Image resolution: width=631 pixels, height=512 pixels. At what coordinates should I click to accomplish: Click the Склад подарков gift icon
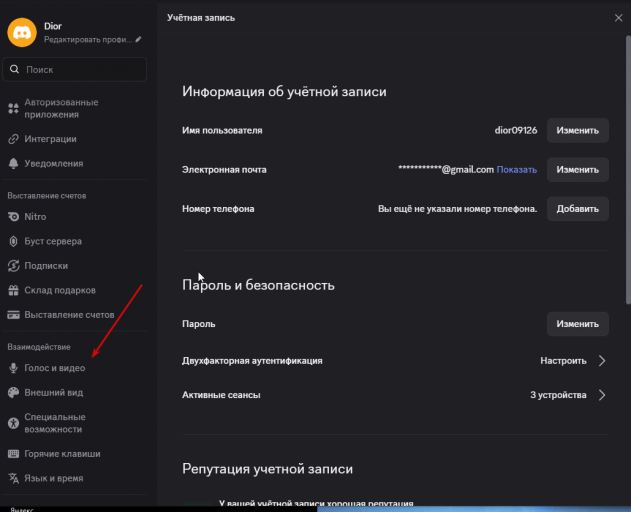click(x=13, y=290)
